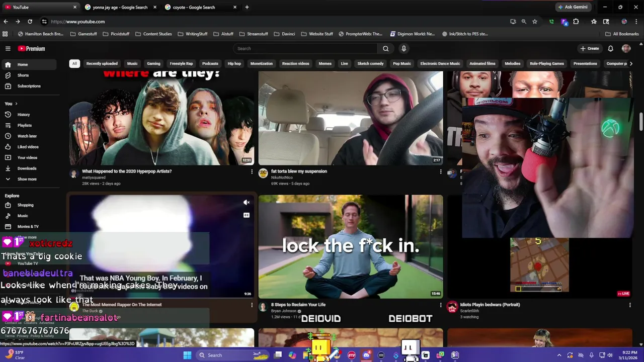This screenshot has height=362, width=644.
Task: Open Liked videos in sidebar
Action: (x=28, y=147)
